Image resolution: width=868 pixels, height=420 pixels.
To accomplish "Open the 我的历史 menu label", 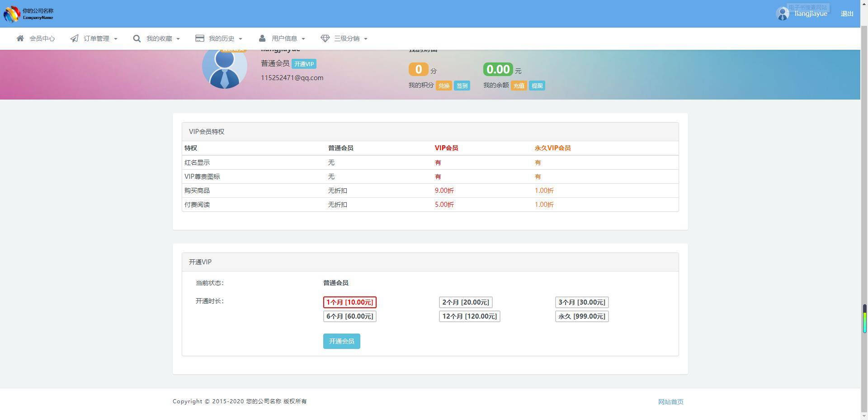I will click(222, 38).
